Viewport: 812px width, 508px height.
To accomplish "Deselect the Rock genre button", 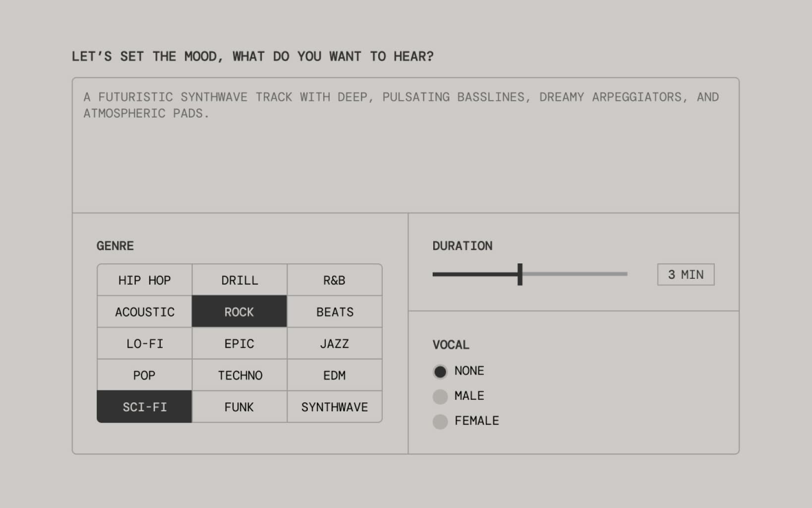I will [239, 312].
